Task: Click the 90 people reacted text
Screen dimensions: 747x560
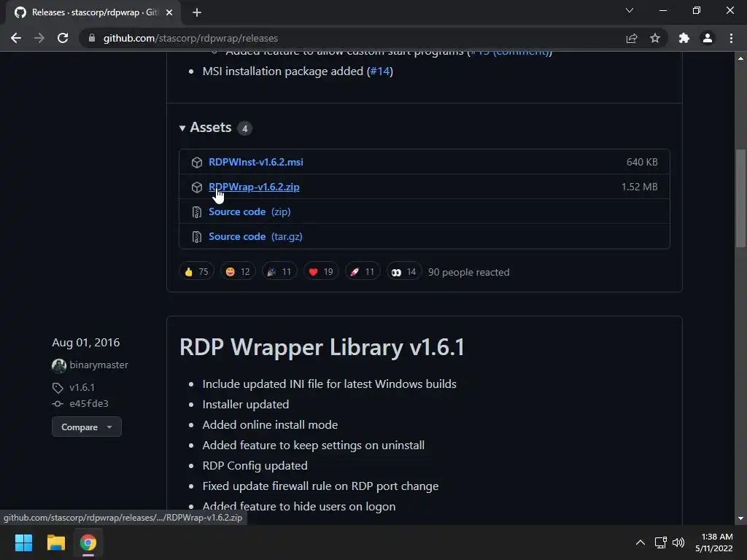Action: point(469,272)
